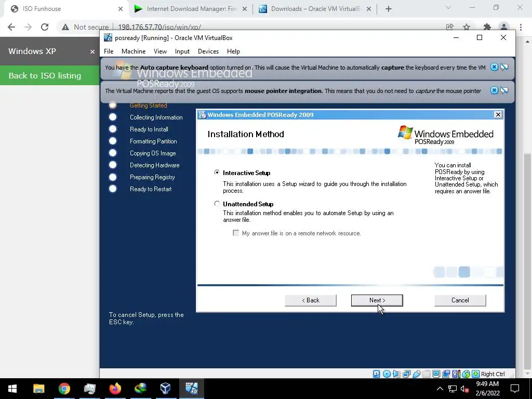The width and height of the screenshot is (532, 399).
Task: Open the Devices menu in VirtualBox
Action: 208,51
